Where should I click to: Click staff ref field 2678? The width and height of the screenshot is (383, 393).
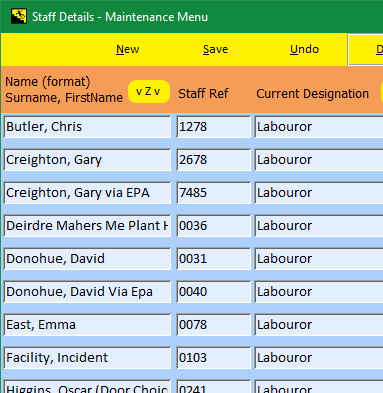pos(214,160)
